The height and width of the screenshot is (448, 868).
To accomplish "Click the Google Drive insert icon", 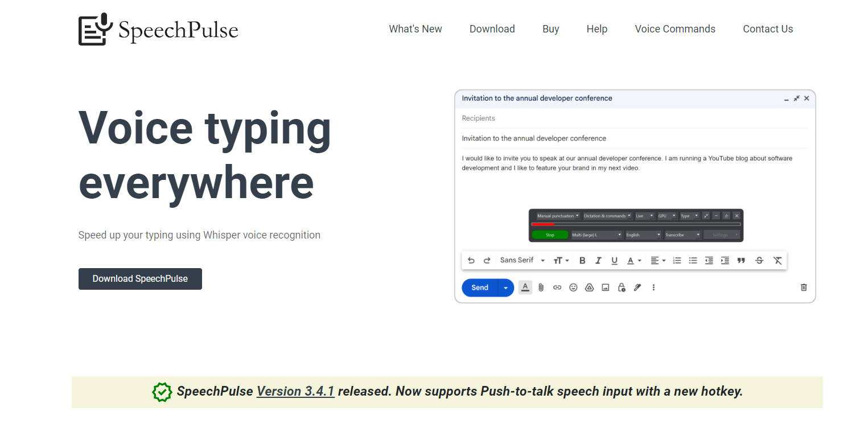I will point(589,287).
